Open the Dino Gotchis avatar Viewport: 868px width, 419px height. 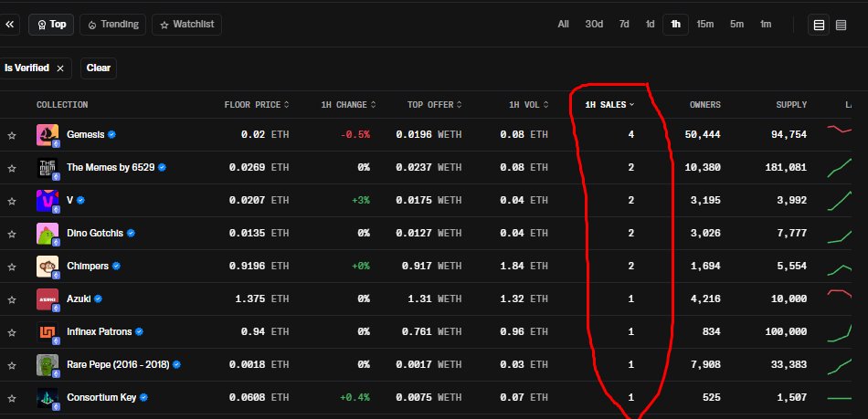tap(48, 234)
